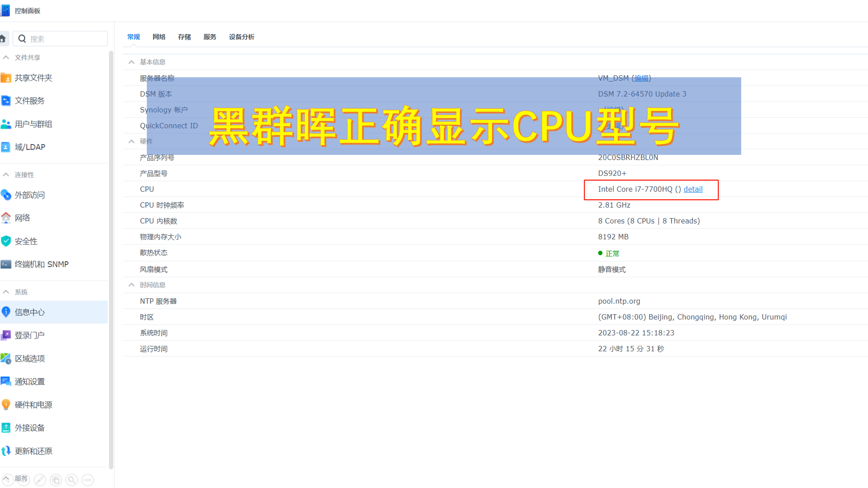Click the overlapping windows tool icon

[x=56, y=480]
